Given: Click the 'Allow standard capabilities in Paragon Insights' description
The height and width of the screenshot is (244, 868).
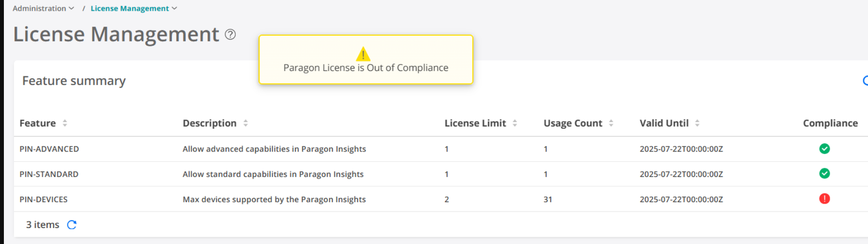Looking at the screenshot, I should [273, 174].
